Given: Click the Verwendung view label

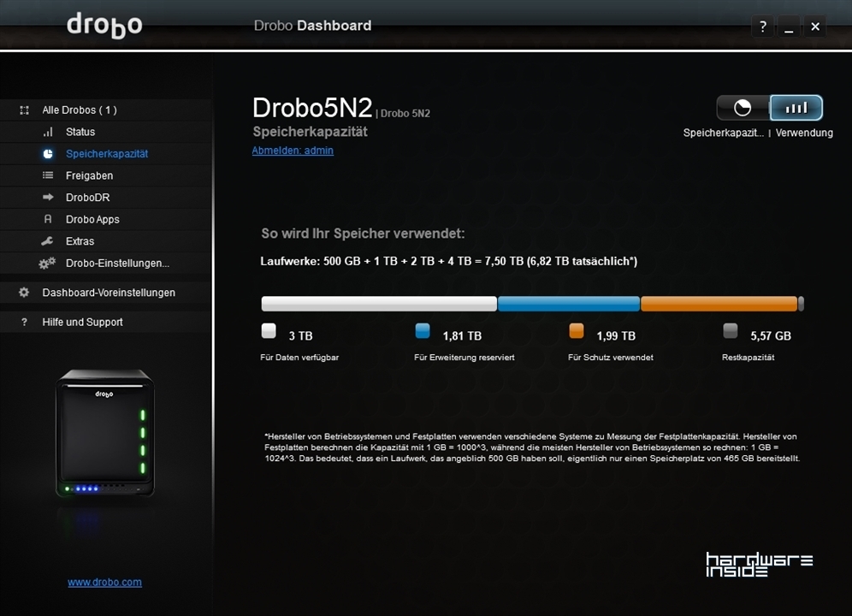Looking at the screenshot, I should [804, 133].
